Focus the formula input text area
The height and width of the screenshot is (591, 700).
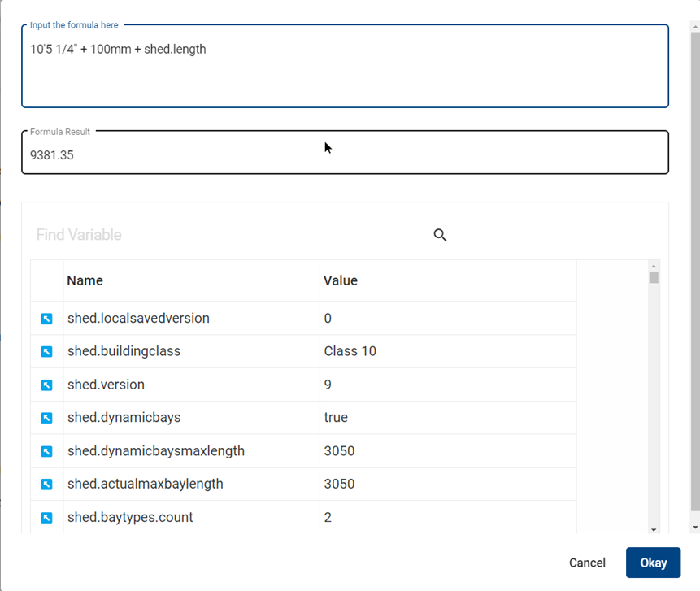click(x=345, y=66)
